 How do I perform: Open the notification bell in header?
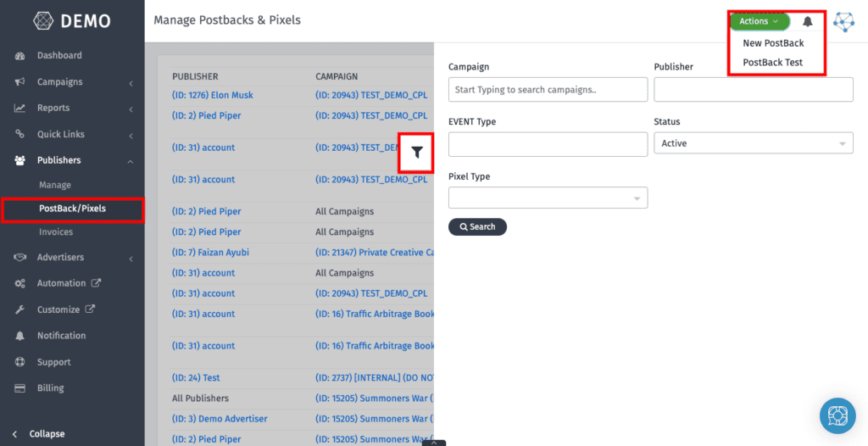pyautogui.click(x=808, y=22)
